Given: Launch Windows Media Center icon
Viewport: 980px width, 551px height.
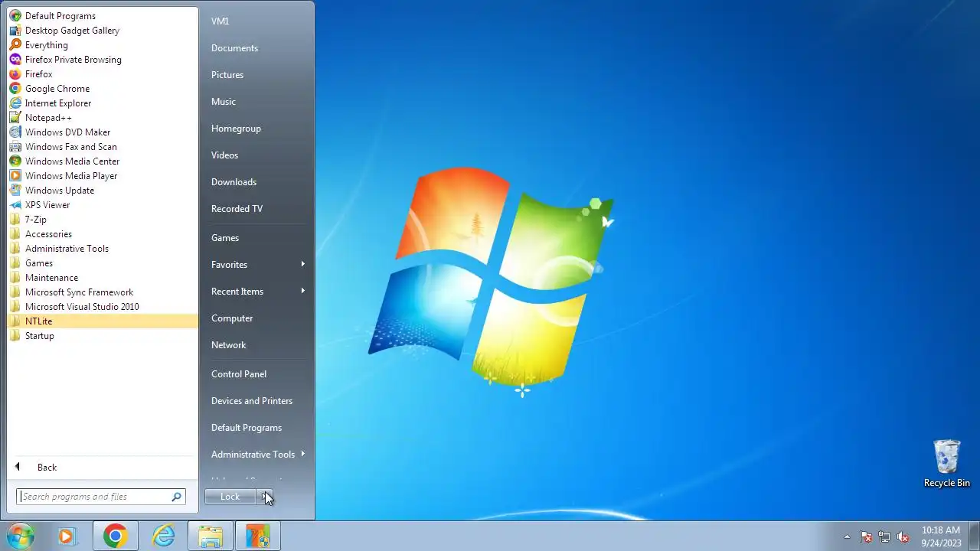Looking at the screenshot, I should coord(15,161).
